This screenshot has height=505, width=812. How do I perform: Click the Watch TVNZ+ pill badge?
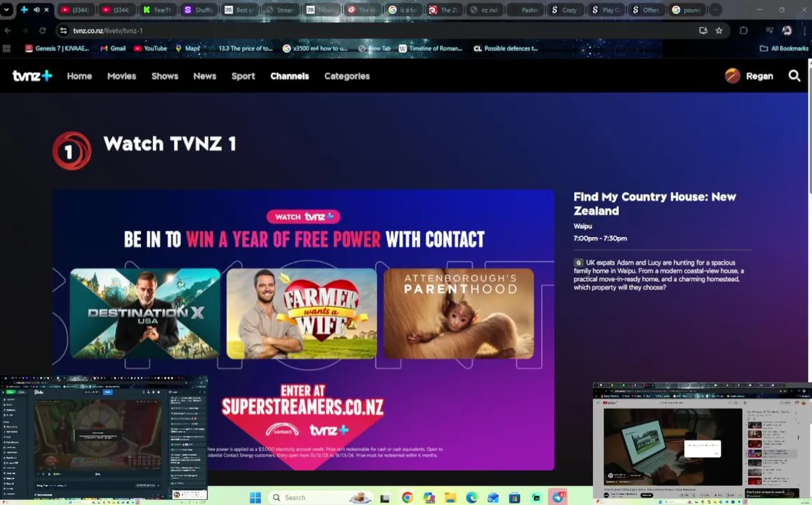303,216
